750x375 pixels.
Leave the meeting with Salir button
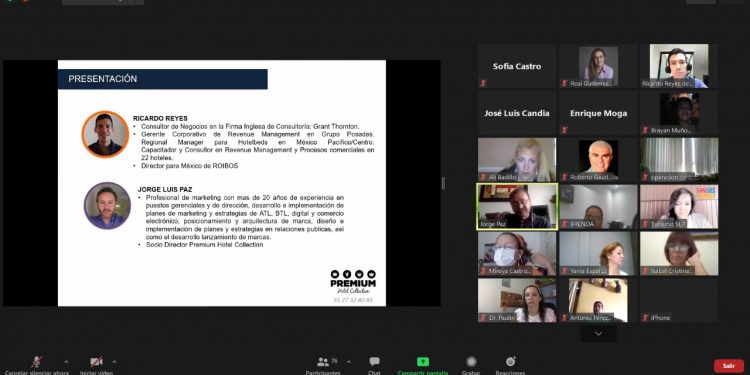pyautogui.click(x=729, y=366)
